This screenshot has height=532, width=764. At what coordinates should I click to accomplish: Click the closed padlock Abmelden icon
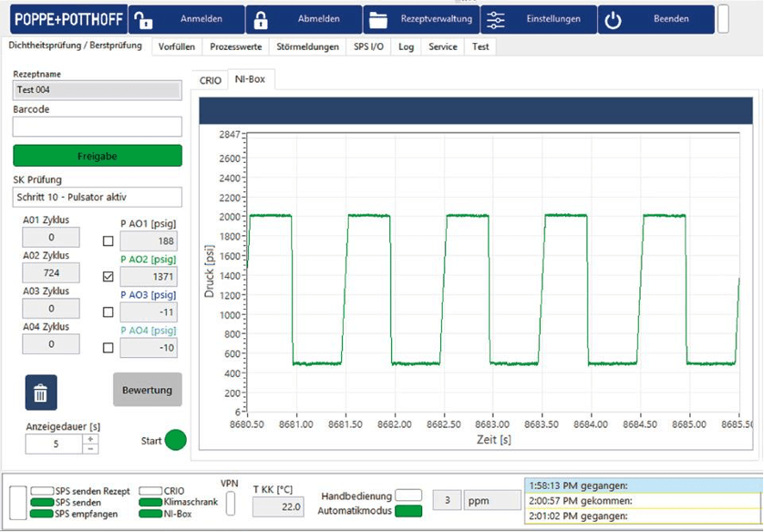[260, 20]
